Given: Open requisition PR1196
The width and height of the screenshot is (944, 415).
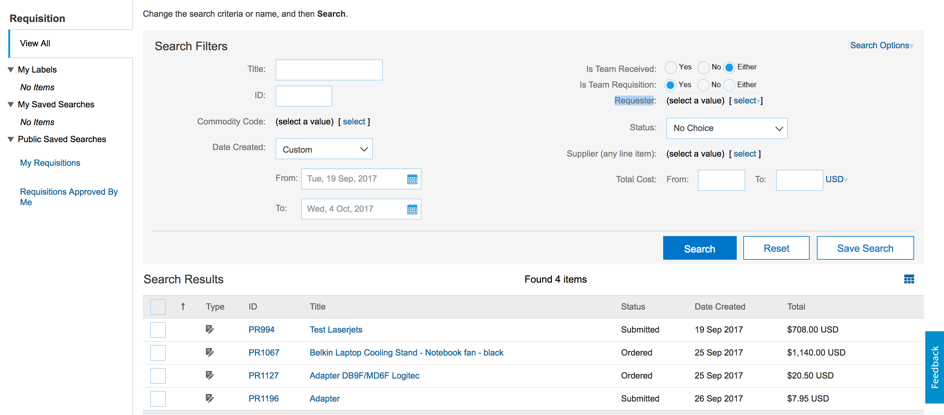Looking at the screenshot, I should coord(264,398).
